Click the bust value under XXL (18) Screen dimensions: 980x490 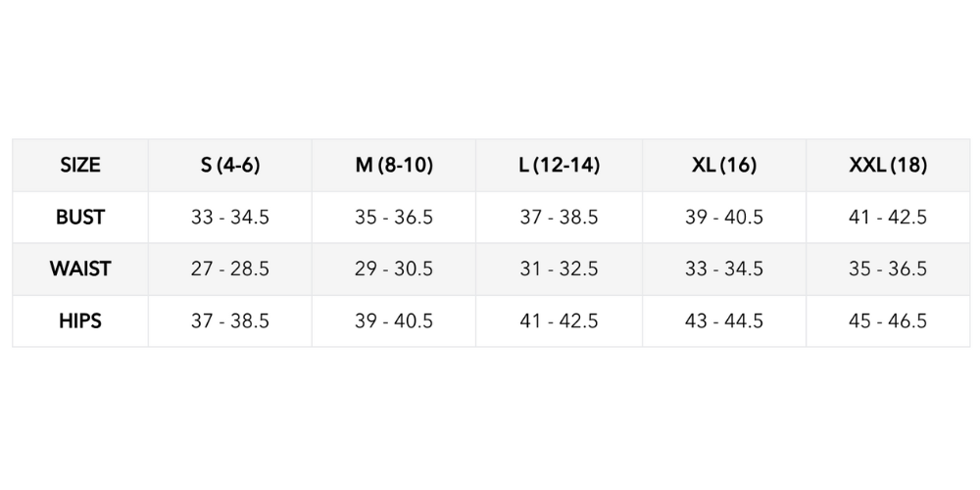pos(888,218)
